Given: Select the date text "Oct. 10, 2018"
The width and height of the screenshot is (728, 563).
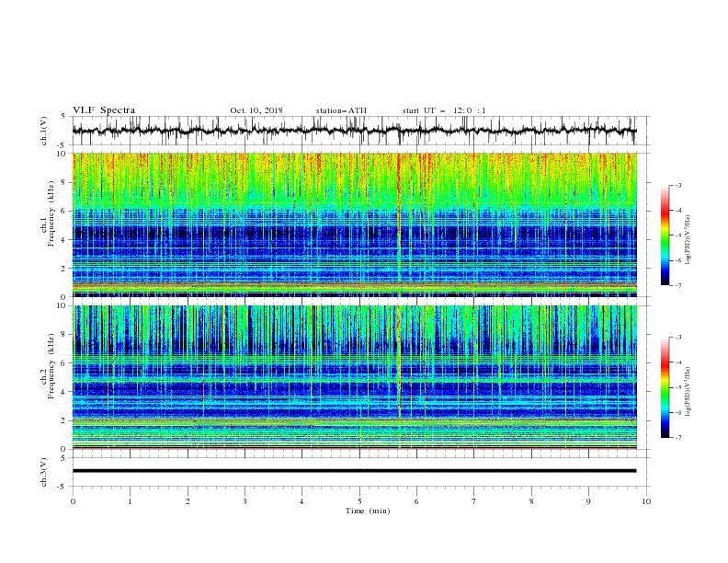Looking at the screenshot, I should 256,110.
